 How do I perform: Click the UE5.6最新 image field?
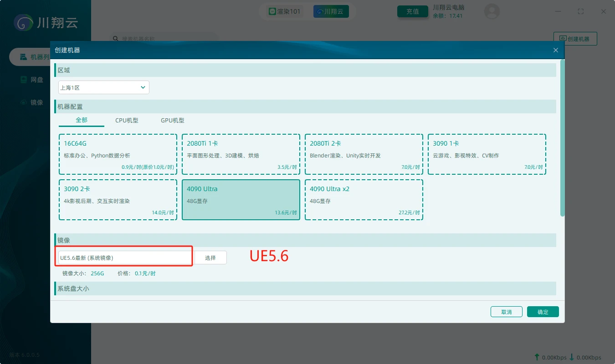tap(125, 258)
